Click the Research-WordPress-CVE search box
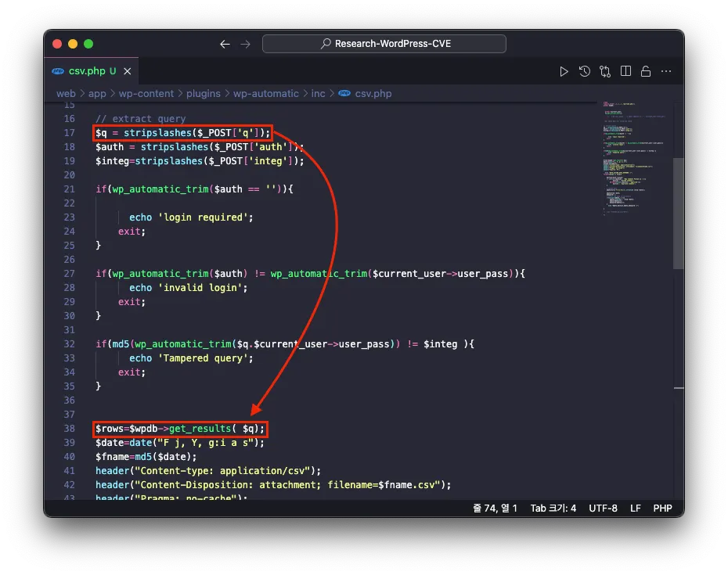The height and width of the screenshot is (575, 728). click(384, 44)
